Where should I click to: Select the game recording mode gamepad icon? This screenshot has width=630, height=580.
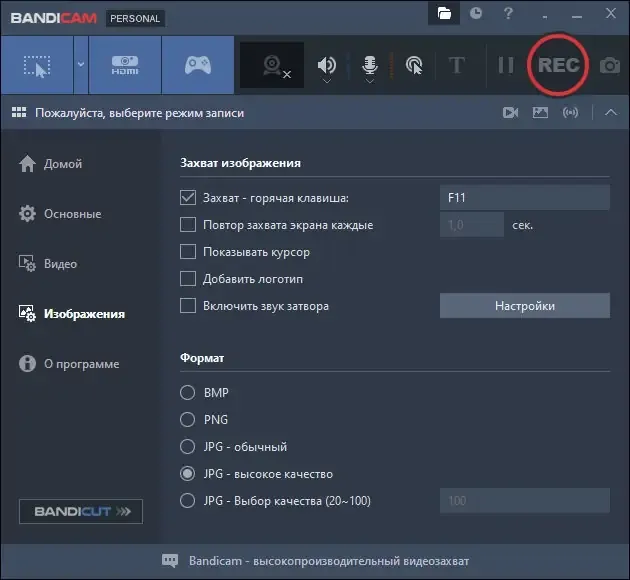point(198,65)
